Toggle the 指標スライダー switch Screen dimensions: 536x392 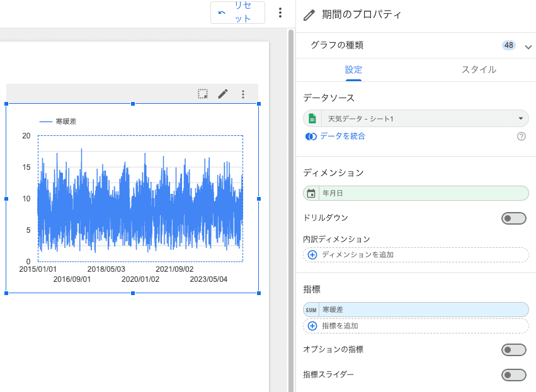(513, 374)
